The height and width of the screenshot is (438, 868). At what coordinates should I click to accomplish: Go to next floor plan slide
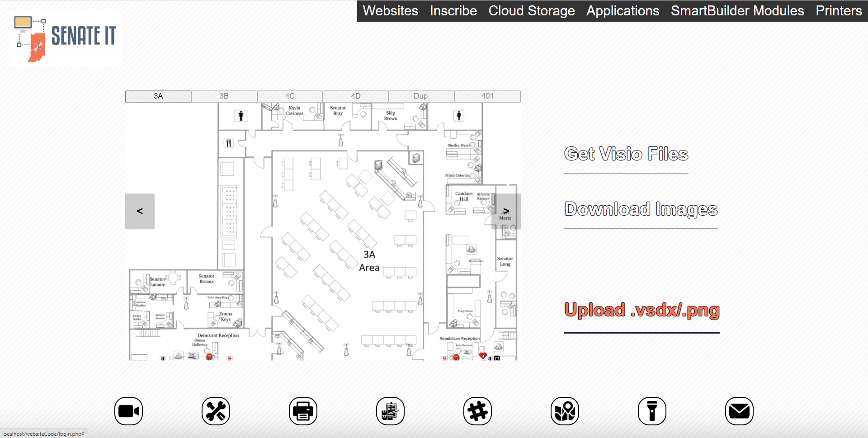coord(506,212)
